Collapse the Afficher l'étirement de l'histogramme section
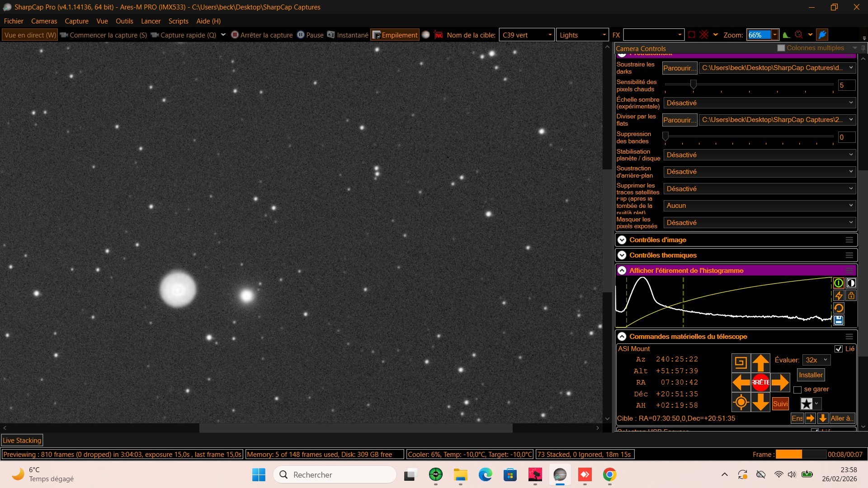868x488 pixels. (622, 271)
